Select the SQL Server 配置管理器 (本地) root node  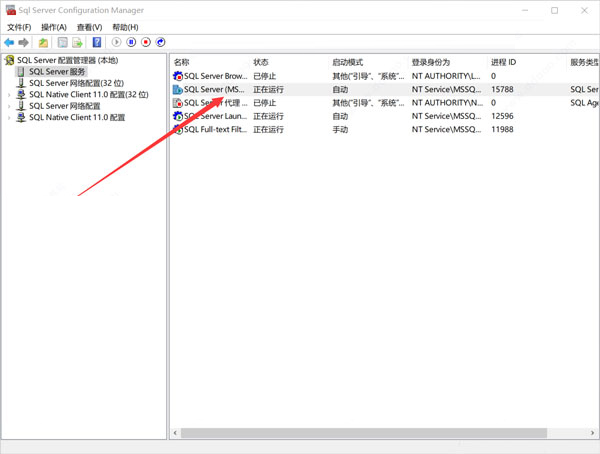point(68,60)
